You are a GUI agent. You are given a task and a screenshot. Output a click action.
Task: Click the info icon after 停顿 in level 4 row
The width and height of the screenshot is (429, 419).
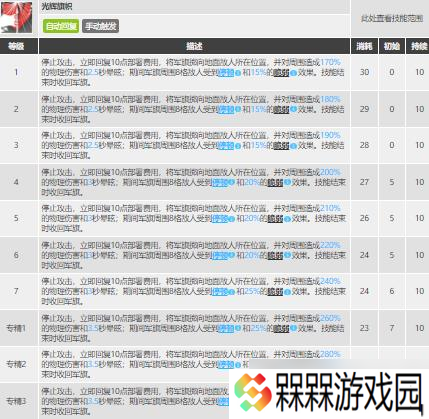(x=232, y=182)
